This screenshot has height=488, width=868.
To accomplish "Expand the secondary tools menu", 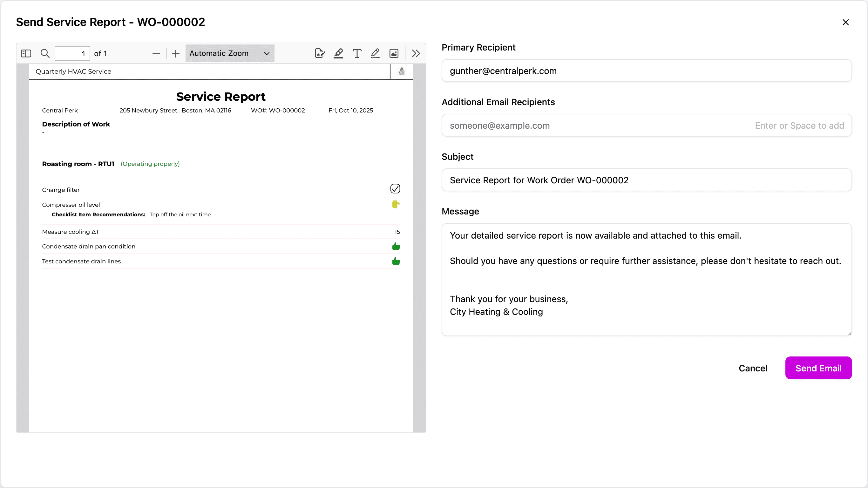I will [416, 53].
